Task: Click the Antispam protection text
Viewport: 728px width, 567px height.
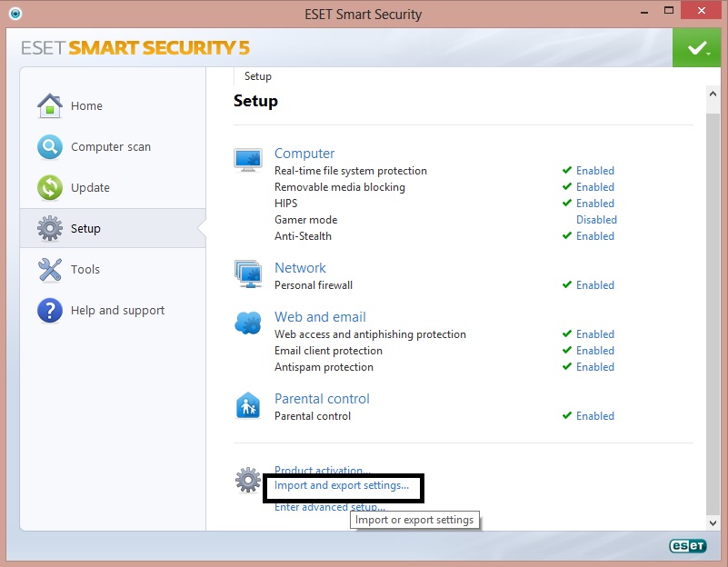Action: tap(324, 367)
